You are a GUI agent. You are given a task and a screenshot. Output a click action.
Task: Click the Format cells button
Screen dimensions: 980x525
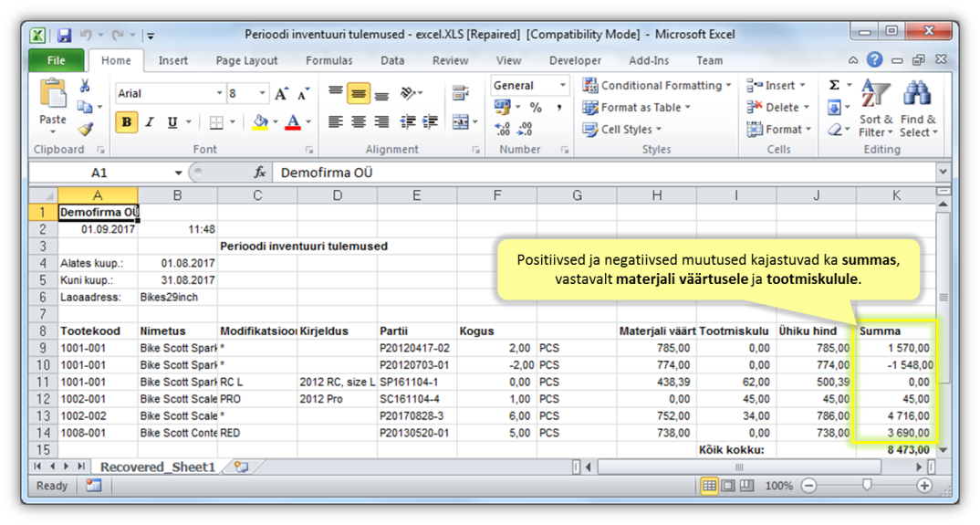(x=778, y=130)
